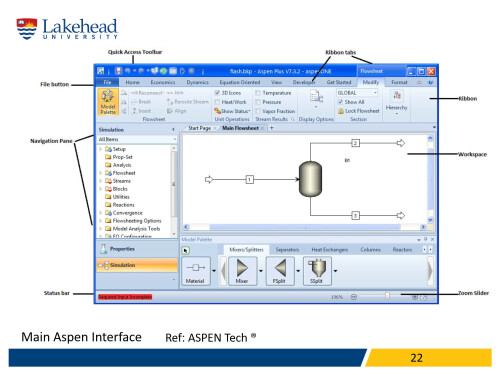This screenshot has width=500, height=375.
Task: Select the Mixer block icon
Action: [x=242, y=271]
